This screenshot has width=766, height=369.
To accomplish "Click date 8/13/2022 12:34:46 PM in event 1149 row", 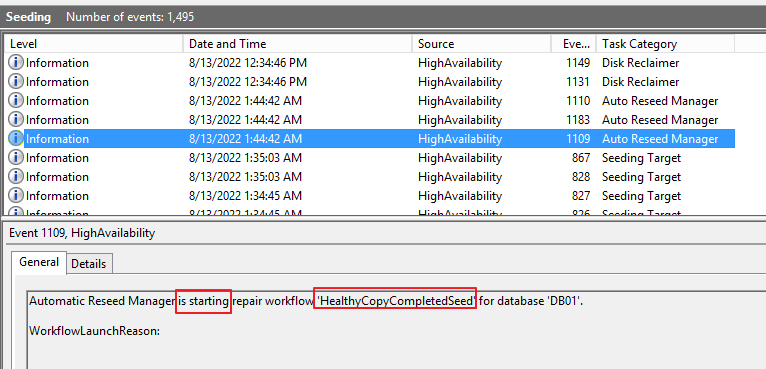I will click(248, 63).
